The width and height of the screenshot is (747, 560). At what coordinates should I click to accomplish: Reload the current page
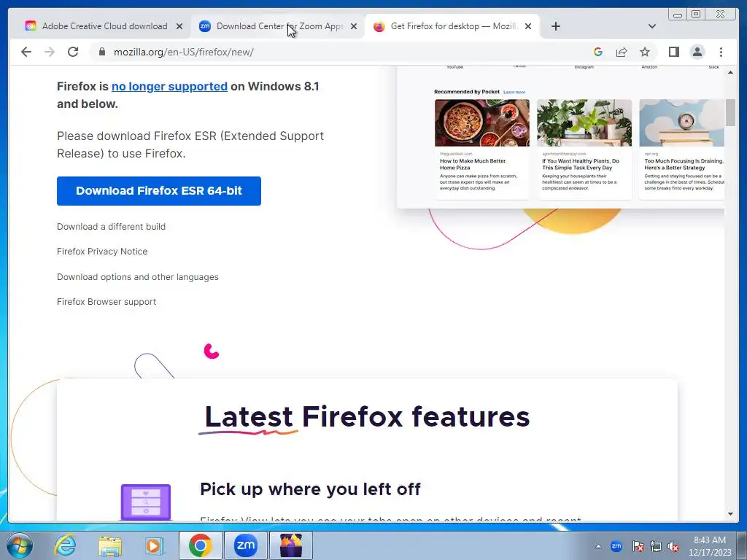[x=73, y=52]
